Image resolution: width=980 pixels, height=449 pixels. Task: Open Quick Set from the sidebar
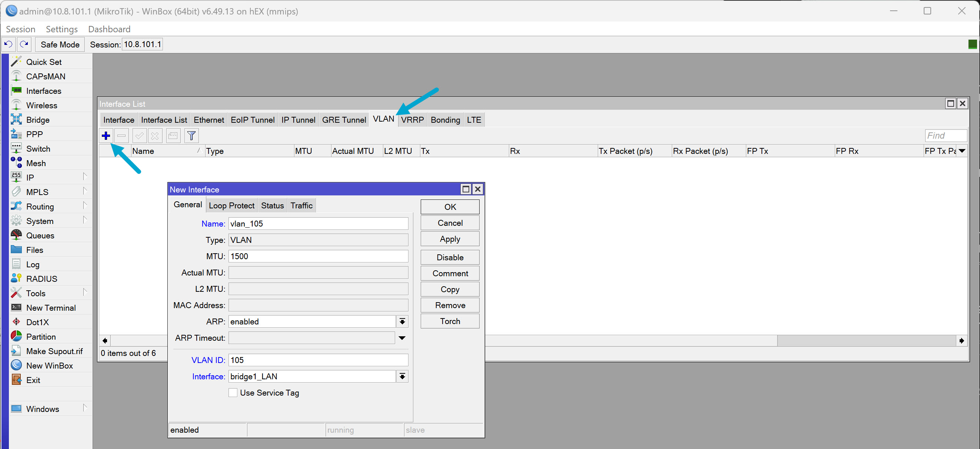click(44, 61)
